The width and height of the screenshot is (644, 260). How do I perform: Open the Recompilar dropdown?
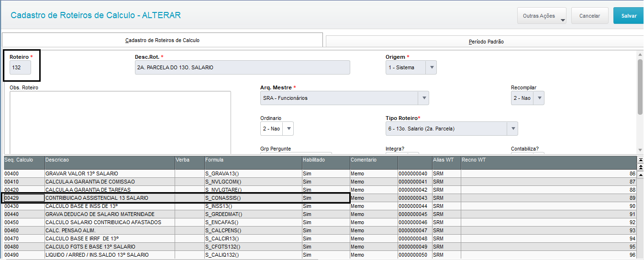coord(539,98)
